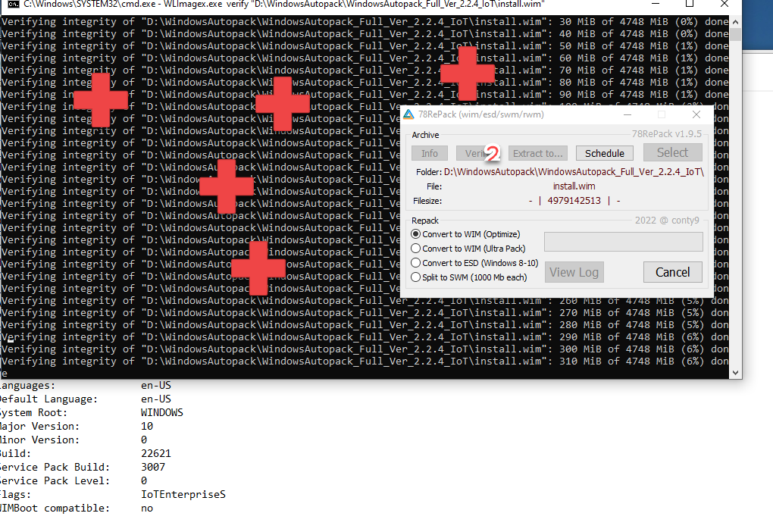
Task: Click the cmd.exe icon in console title bar
Action: coord(14,4)
